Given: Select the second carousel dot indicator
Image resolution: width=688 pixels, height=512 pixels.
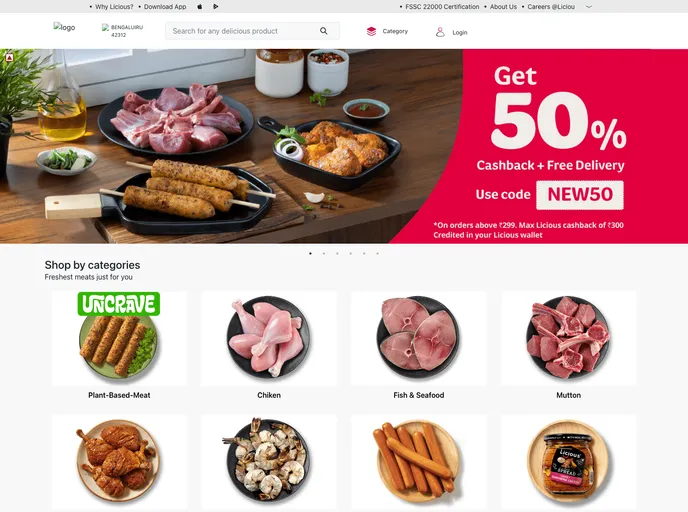Looking at the screenshot, I should [324, 254].
